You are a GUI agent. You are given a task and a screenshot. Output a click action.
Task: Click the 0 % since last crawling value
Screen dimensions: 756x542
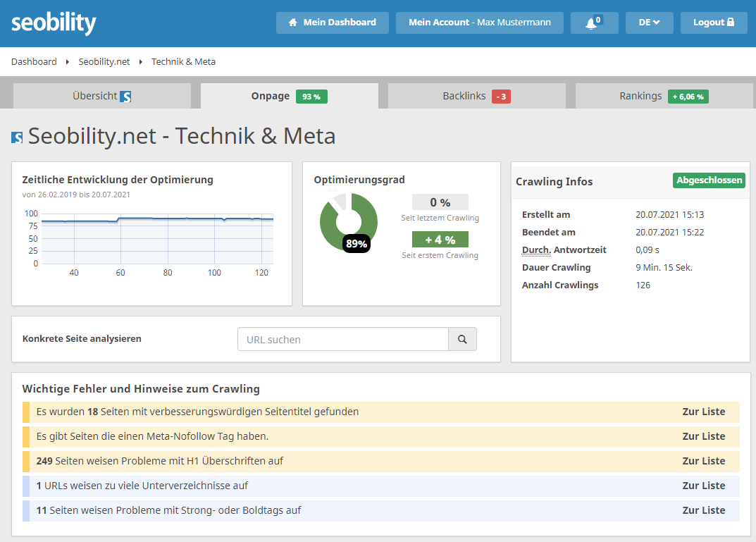click(x=440, y=202)
